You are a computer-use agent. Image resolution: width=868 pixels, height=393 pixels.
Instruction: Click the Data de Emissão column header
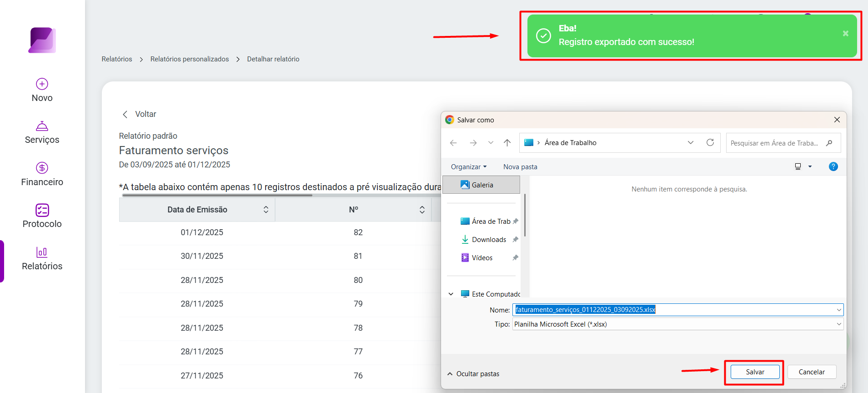pos(197,210)
